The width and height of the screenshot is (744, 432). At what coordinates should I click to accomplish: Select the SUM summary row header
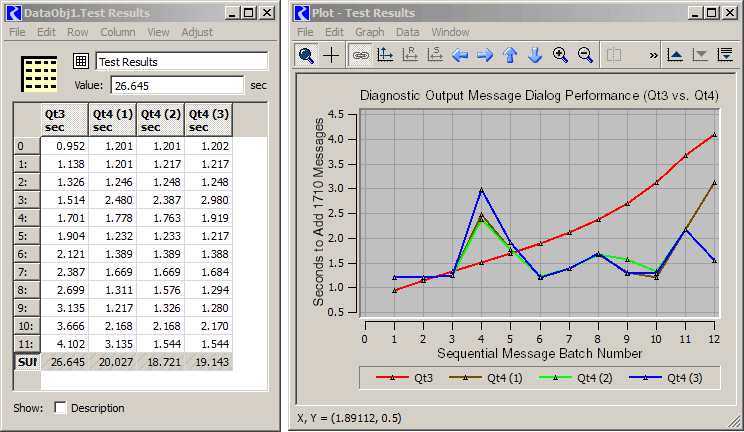pos(27,362)
